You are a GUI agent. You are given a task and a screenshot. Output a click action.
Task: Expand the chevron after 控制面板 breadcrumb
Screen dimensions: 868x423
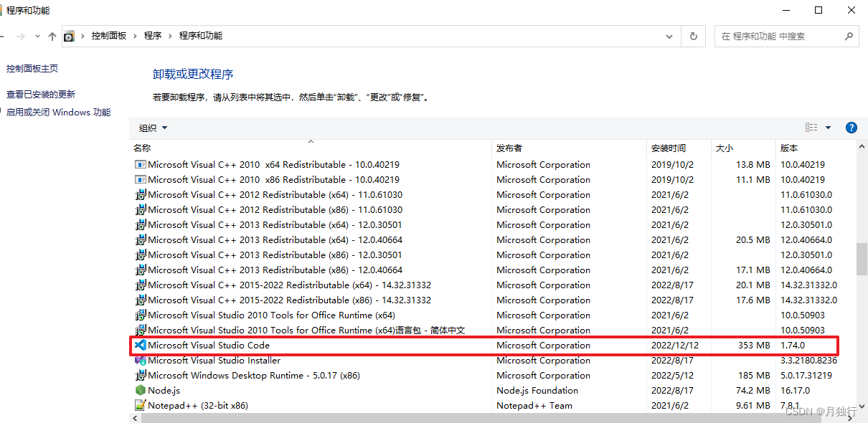tap(135, 36)
